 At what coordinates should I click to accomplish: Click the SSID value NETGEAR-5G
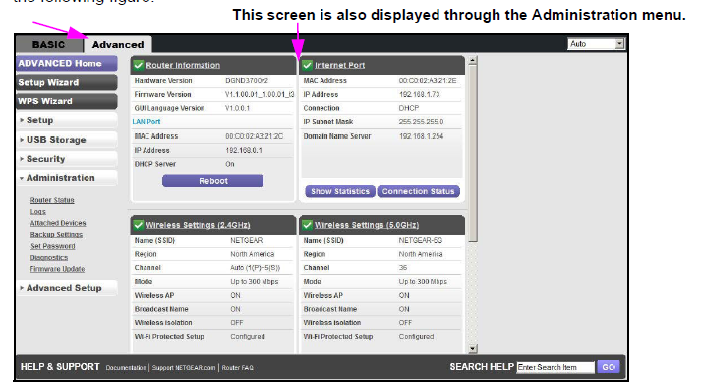tap(420, 240)
